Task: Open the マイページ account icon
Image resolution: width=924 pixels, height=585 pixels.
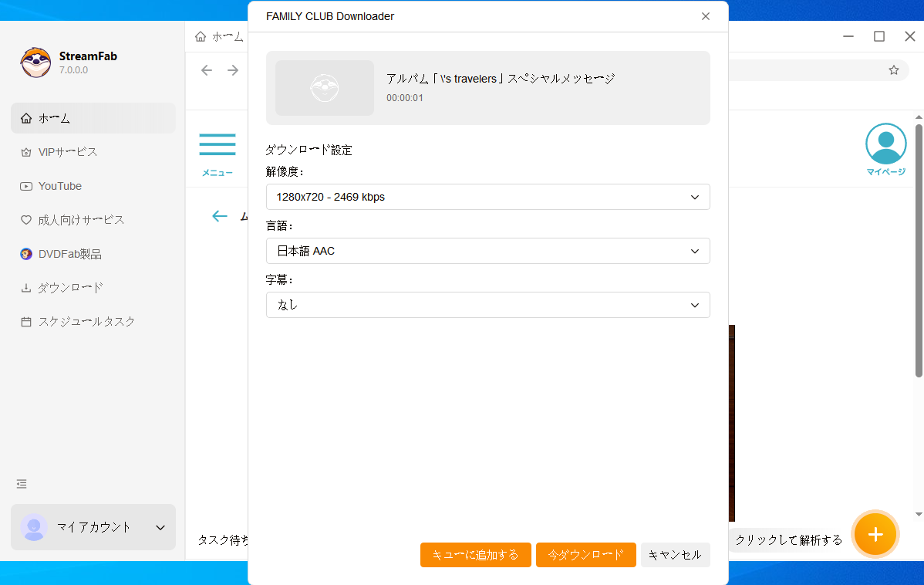Action: click(885, 142)
